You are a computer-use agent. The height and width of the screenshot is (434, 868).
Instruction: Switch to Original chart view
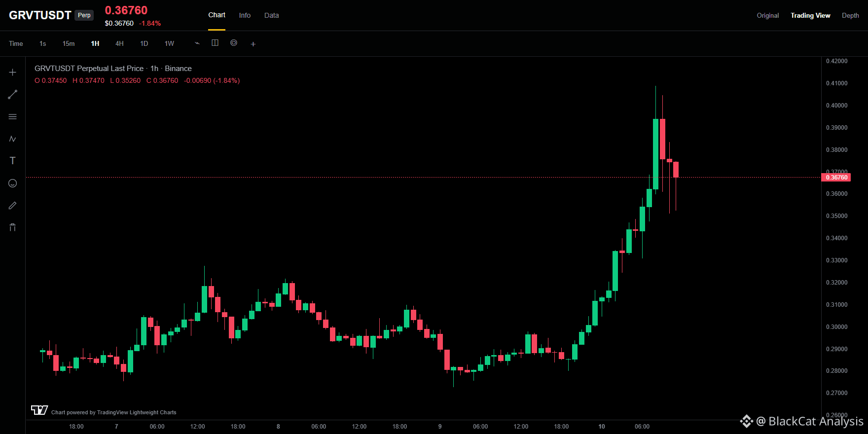[768, 15]
